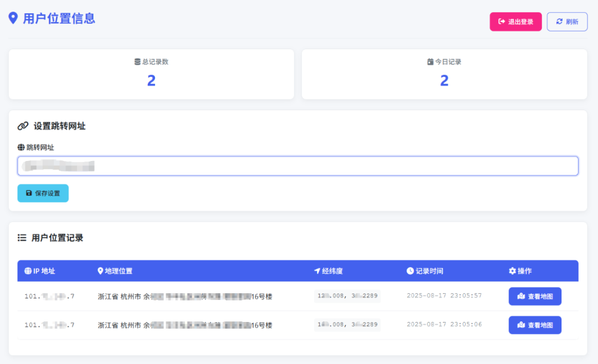Click coordinates in the 23:05:06 row
The height and width of the screenshot is (364, 598).
click(347, 325)
